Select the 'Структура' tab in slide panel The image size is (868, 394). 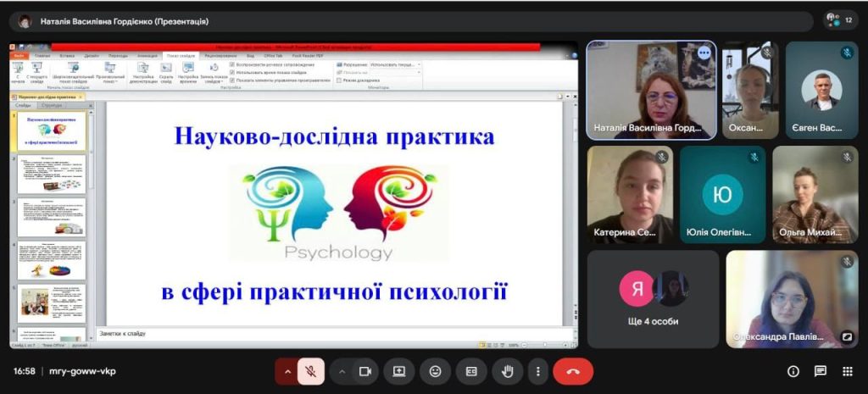click(x=51, y=106)
